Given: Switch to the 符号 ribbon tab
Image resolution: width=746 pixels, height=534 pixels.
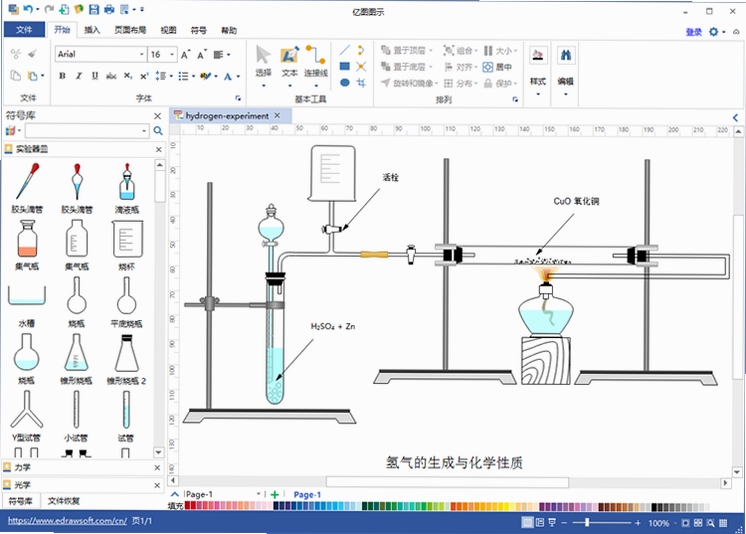Looking at the screenshot, I should pos(198,30).
